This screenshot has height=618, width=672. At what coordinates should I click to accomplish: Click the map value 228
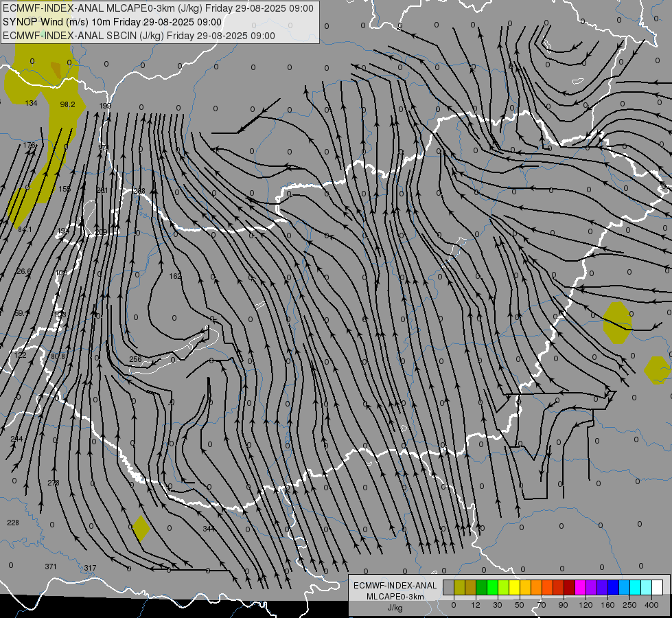point(13,523)
